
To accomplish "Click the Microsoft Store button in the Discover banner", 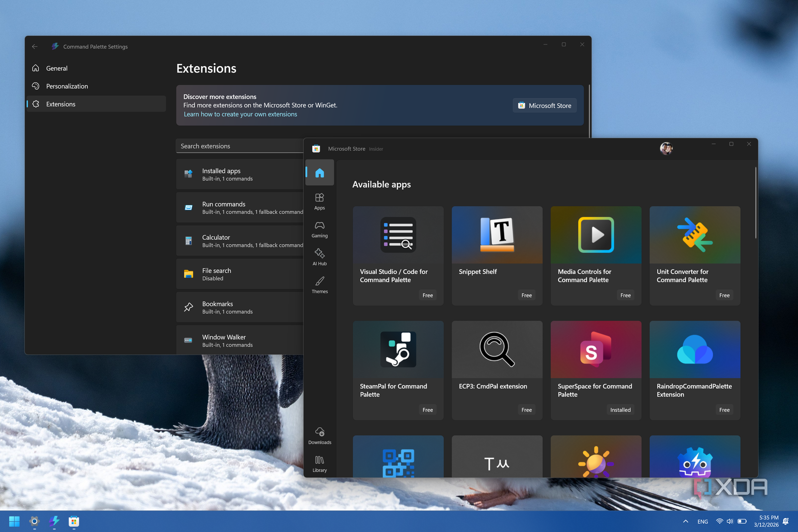I will [x=545, y=105].
